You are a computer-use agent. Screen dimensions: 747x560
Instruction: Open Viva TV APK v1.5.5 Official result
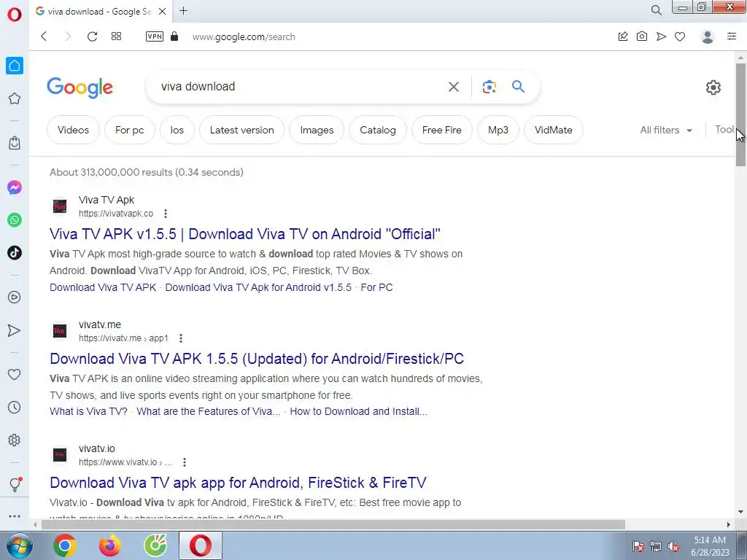(245, 234)
